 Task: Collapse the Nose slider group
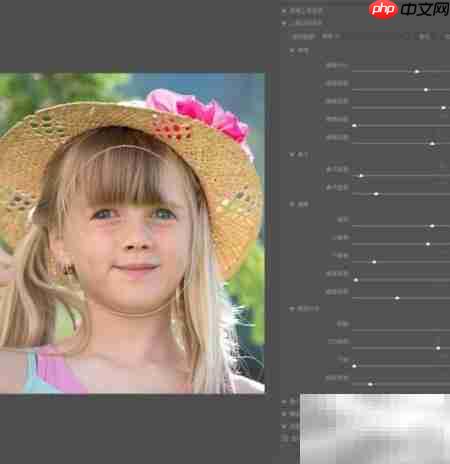pos(292,155)
